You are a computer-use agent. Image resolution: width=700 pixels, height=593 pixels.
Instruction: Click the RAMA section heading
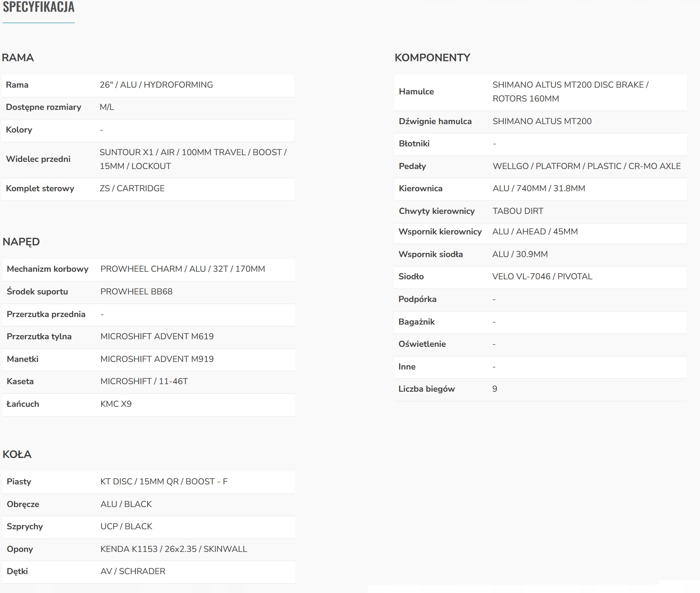coord(18,57)
